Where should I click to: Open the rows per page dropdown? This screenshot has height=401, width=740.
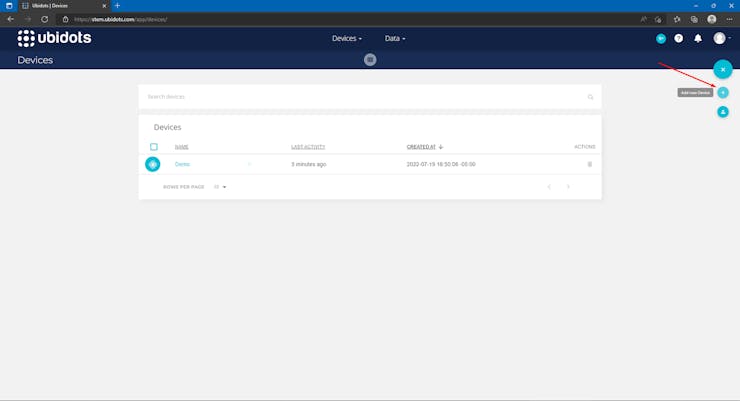click(220, 187)
